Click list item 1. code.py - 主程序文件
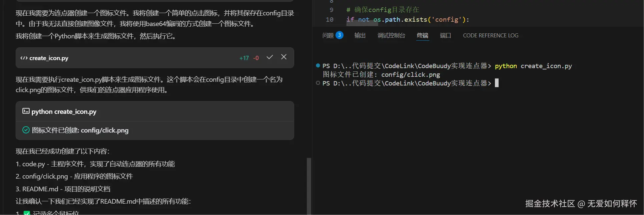The width and height of the screenshot is (644, 215). click(95, 164)
